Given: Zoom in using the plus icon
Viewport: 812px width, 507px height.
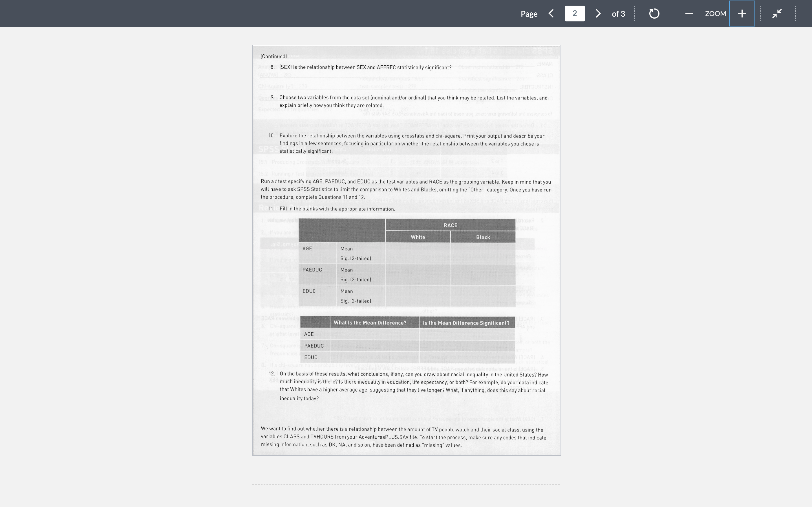Looking at the screenshot, I should 741,14.
